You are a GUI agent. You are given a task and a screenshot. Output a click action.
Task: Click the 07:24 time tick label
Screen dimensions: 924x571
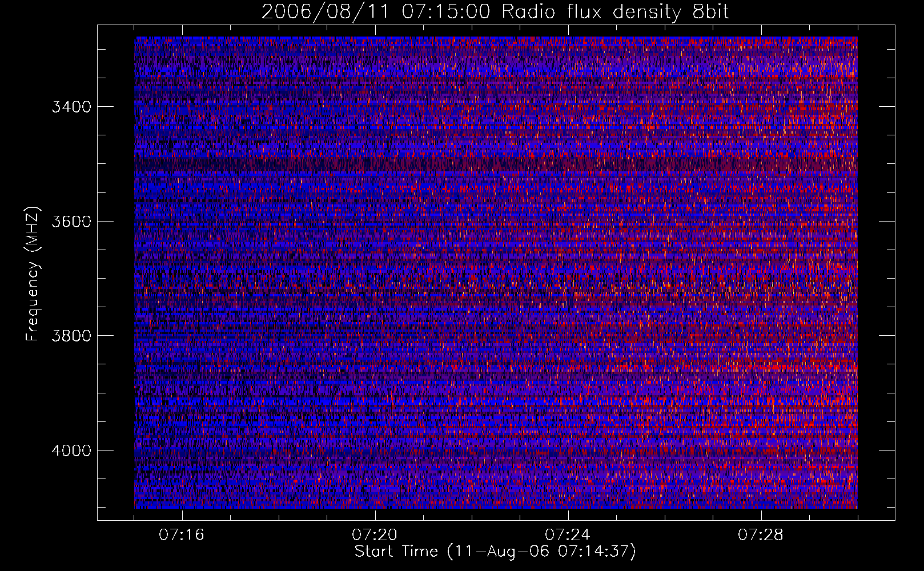[568, 535]
